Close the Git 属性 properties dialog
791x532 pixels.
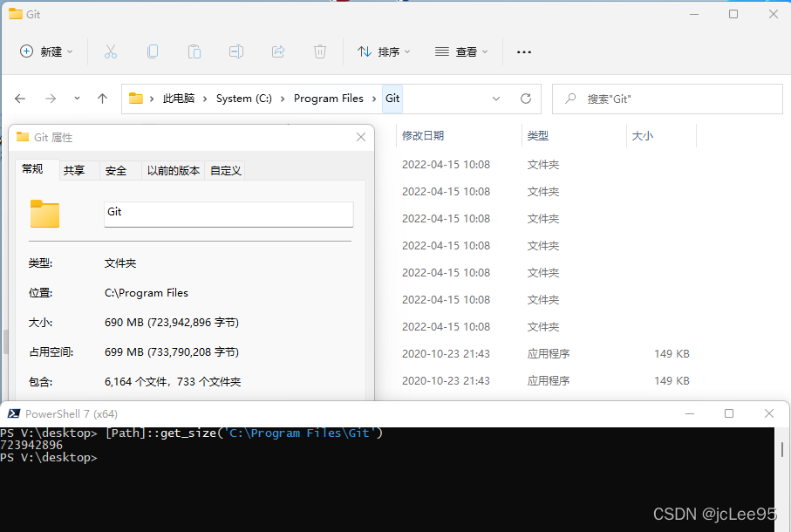click(x=361, y=137)
